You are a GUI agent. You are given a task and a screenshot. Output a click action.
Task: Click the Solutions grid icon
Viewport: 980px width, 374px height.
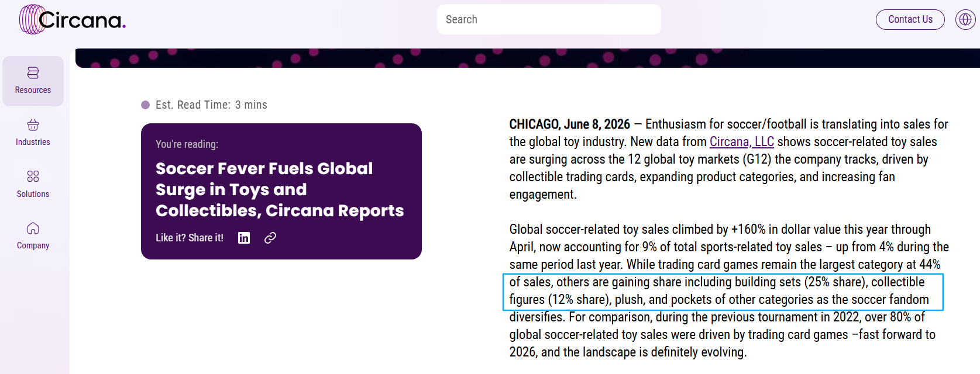pyautogui.click(x=33, y=176)
